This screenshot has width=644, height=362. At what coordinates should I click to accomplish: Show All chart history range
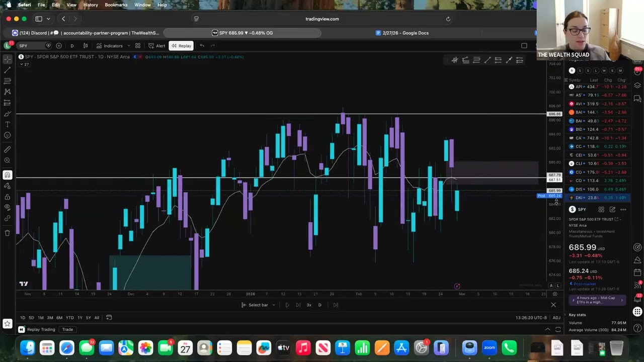tap(97, 317)
